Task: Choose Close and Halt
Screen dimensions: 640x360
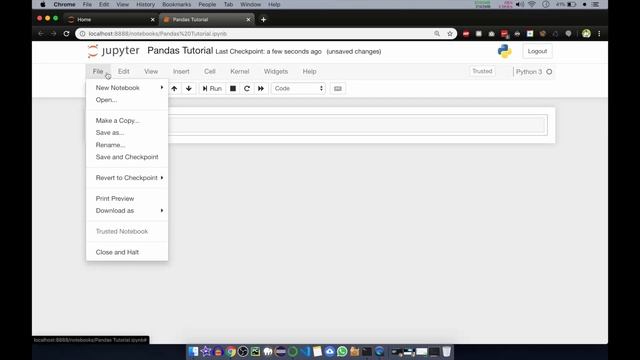Action: [127, 252]
